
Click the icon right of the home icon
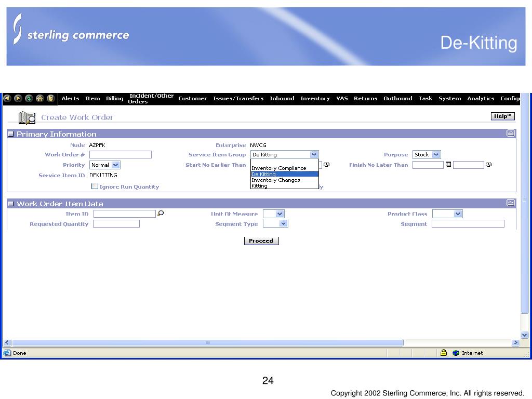[x=50, y=98]
